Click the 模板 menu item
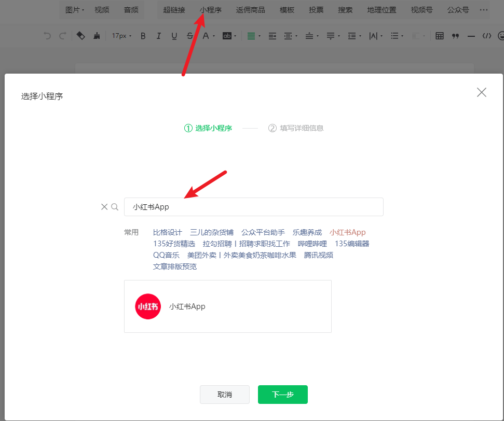This screenshot has width=504, height=421. pos(287,10)
